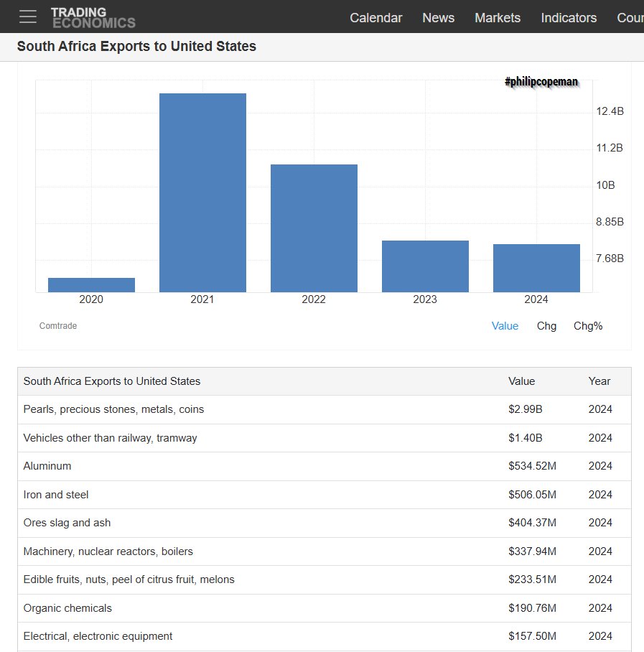Open Vehicles other than railway, tramway link
Viewport: 644px width, 652px height.
tap(110, 438)
